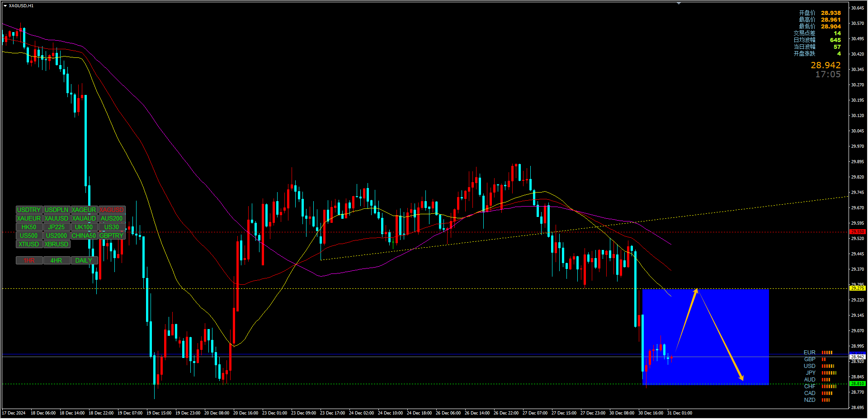Image resolution: width=868 pixels, height=419 pixels.
Task: Switch to the CHINA50 button
Action: point(84,236)
